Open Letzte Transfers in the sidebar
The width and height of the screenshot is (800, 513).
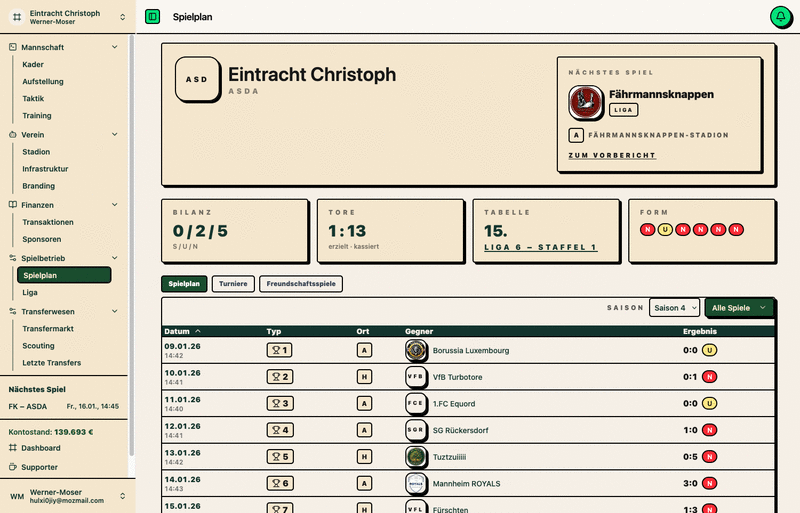52,363
